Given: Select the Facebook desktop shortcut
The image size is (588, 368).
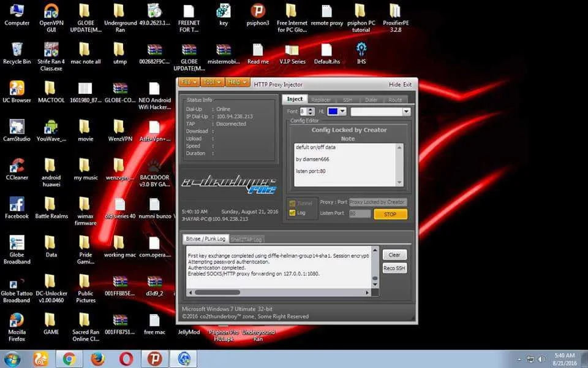Looking at the screenshot, I should point(17,209).
